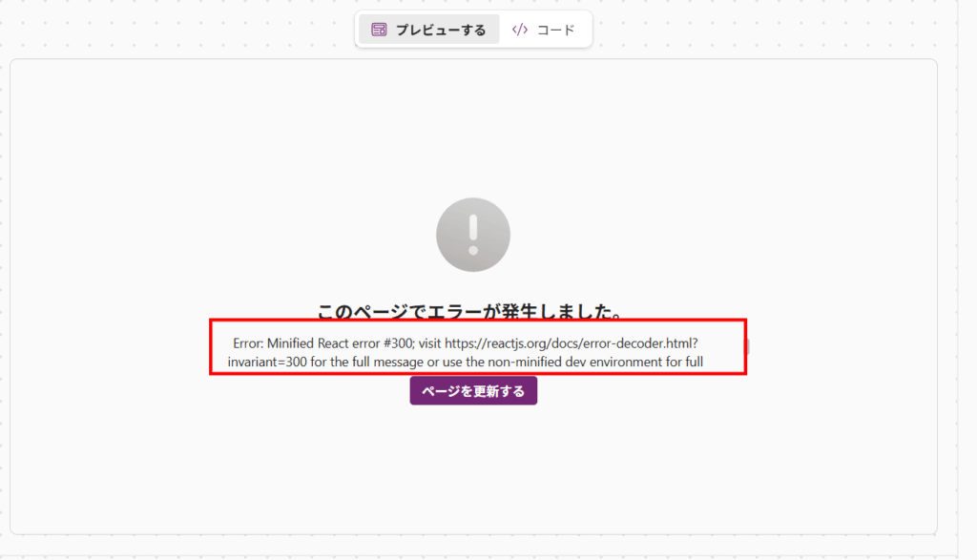Click the このページでエラーが発生しました heading
The height and width of the screenshot is (560, 977).
(472, 311)
